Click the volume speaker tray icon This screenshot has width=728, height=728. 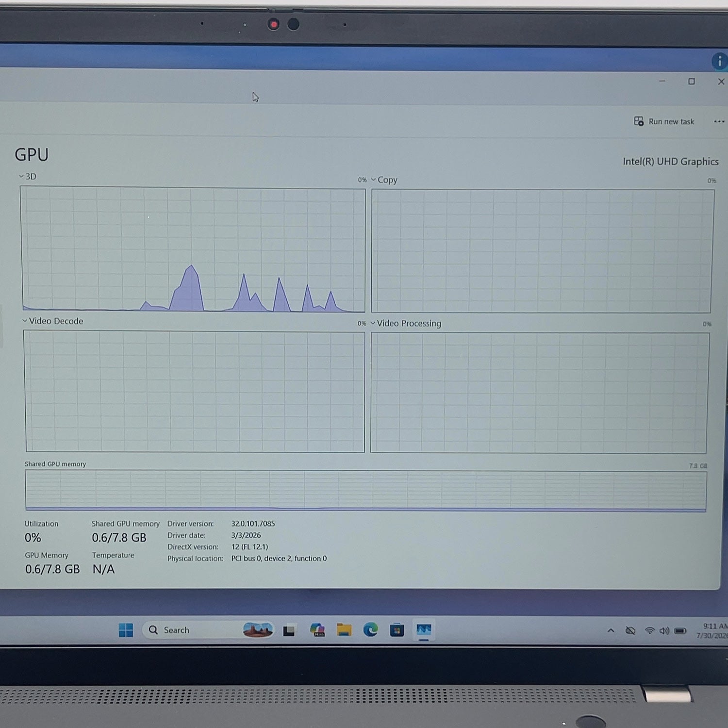coord(664,630)
